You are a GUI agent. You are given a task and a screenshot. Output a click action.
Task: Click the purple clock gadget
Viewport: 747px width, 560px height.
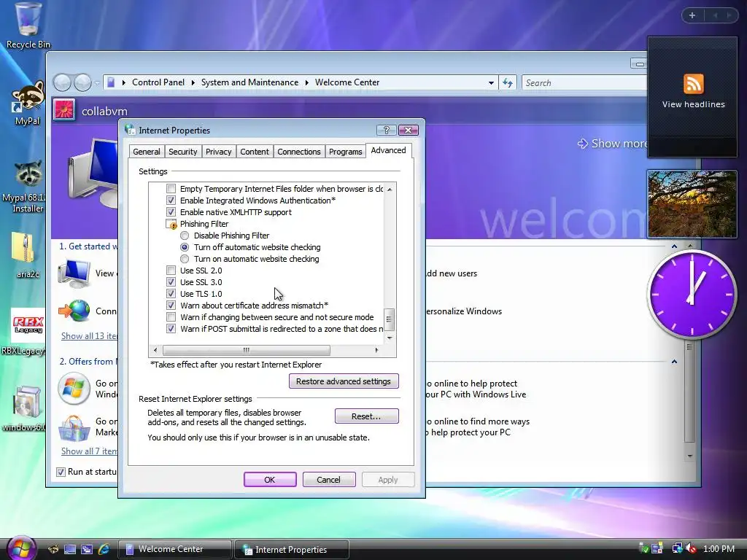click(692, 295)
